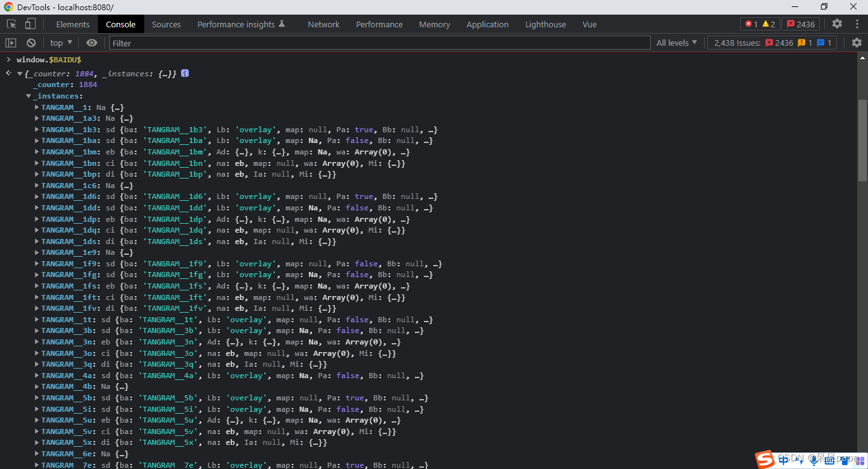Open the 2,438 Issues summary link
Viewport: 868px width, 469px height.
click(772, 43)
